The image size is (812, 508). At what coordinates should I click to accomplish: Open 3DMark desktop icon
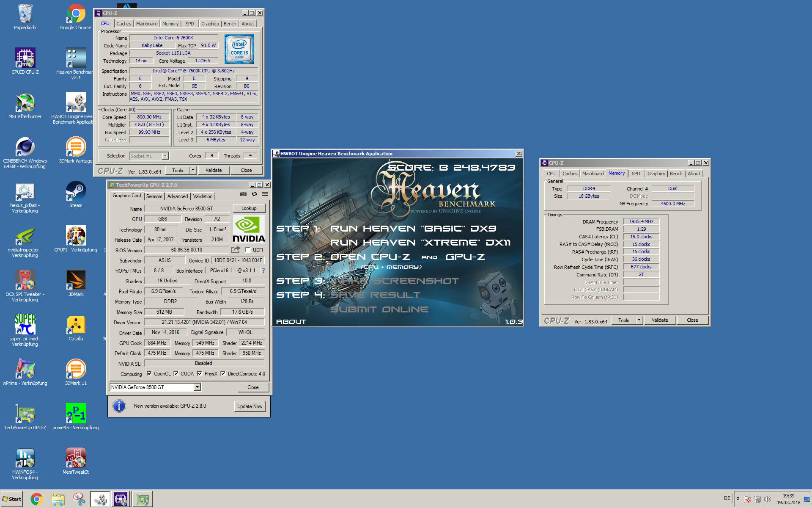[76, 280]
